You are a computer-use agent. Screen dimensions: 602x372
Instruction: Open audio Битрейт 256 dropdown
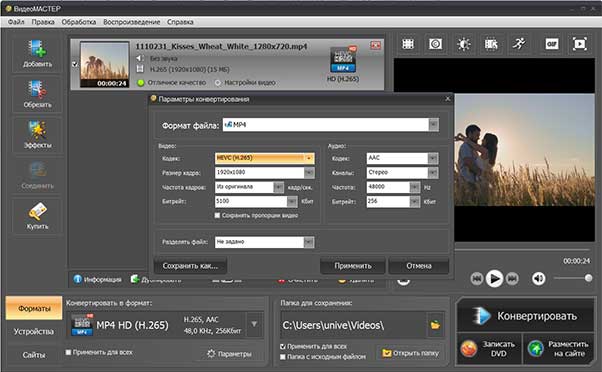tap(415, 201)
